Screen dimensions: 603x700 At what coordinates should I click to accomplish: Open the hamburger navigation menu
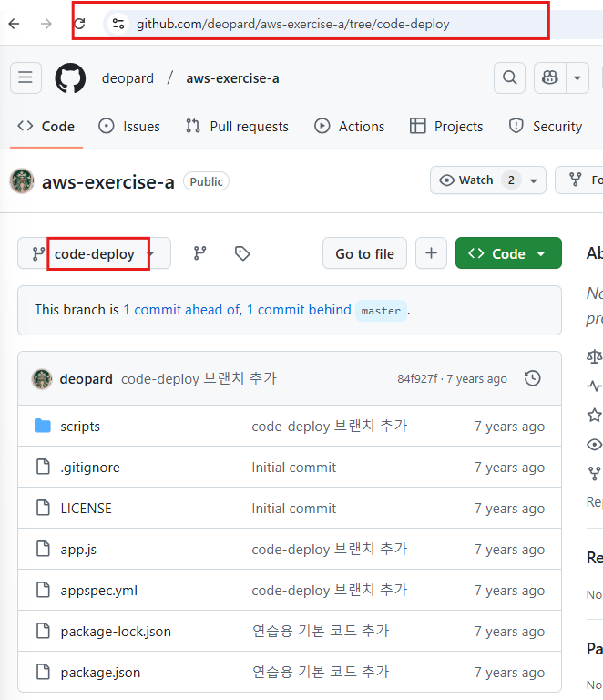point(26,78)
